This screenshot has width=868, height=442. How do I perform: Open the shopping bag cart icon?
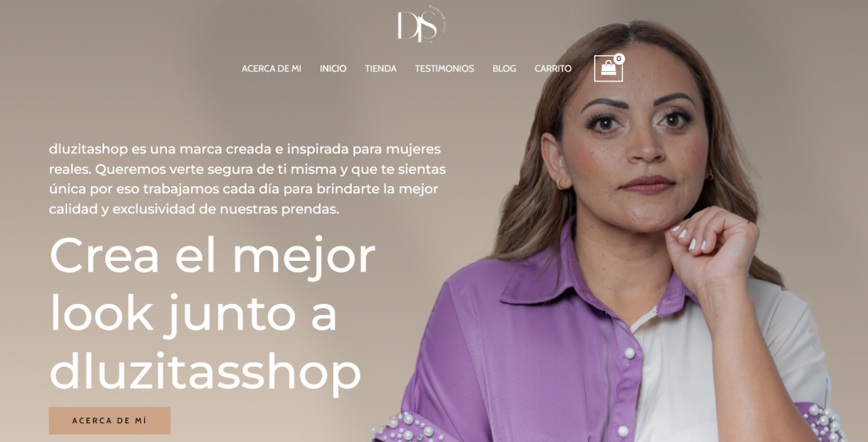point(608,69)
